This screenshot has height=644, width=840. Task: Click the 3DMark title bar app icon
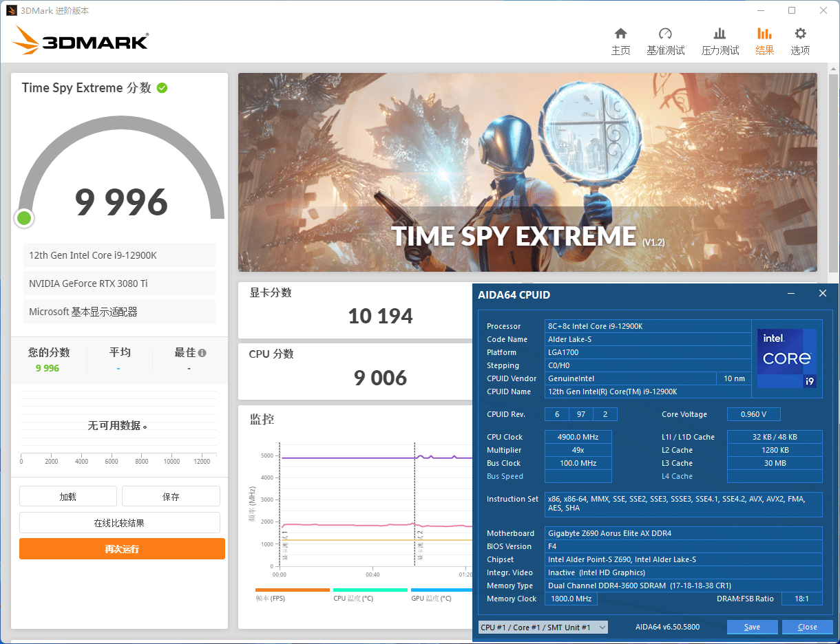(x=12, y=10)
